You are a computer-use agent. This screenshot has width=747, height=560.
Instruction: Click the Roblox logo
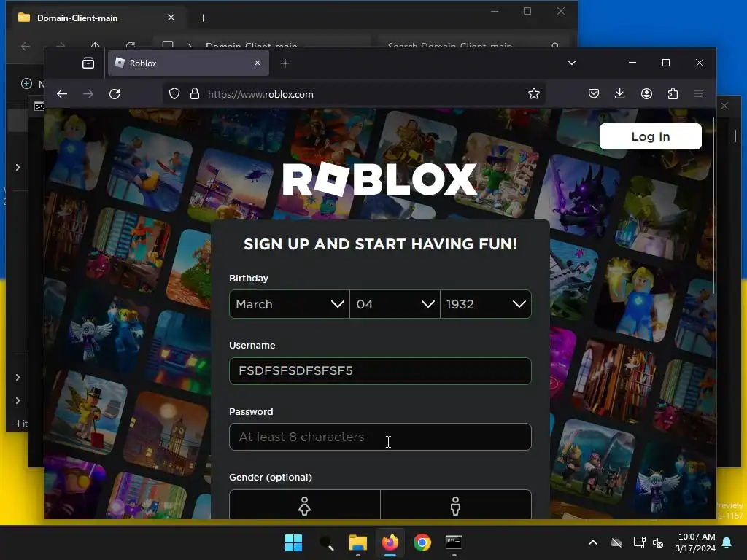tap(379, 179)
